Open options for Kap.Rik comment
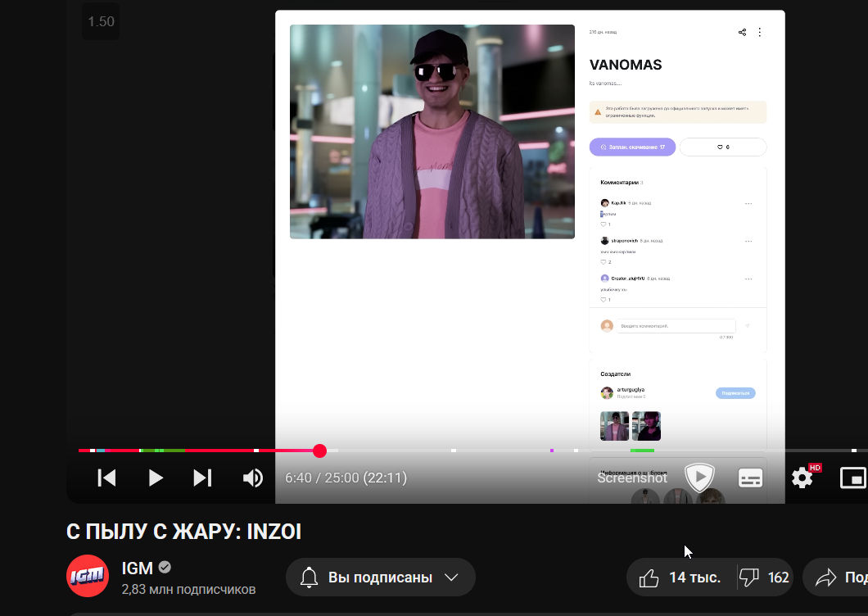The height and width of the screenshot is (616, 868). (748, 203)
